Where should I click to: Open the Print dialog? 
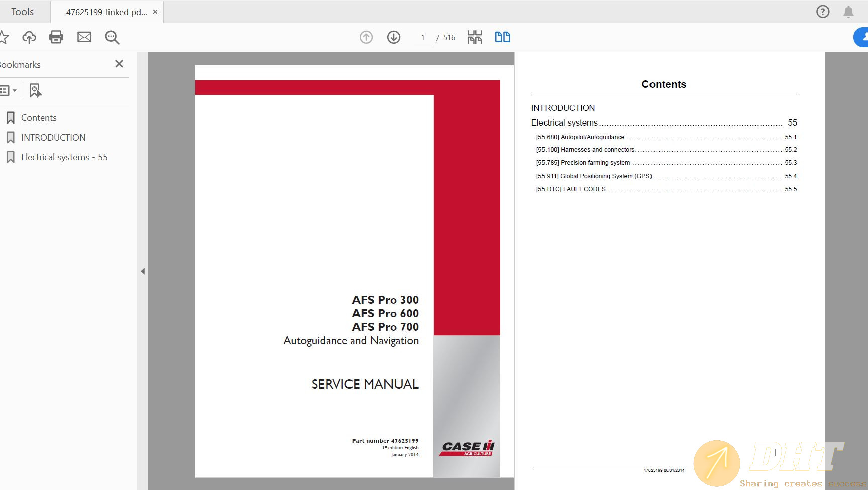pos(56,37)
